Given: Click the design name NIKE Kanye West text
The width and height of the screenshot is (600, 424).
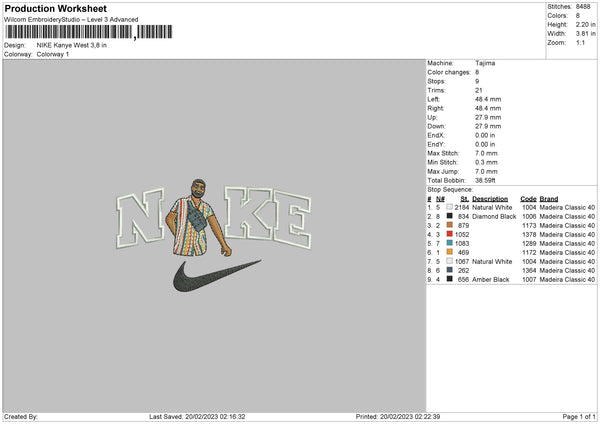Looking at the screenshot, I should click(72, 45).
